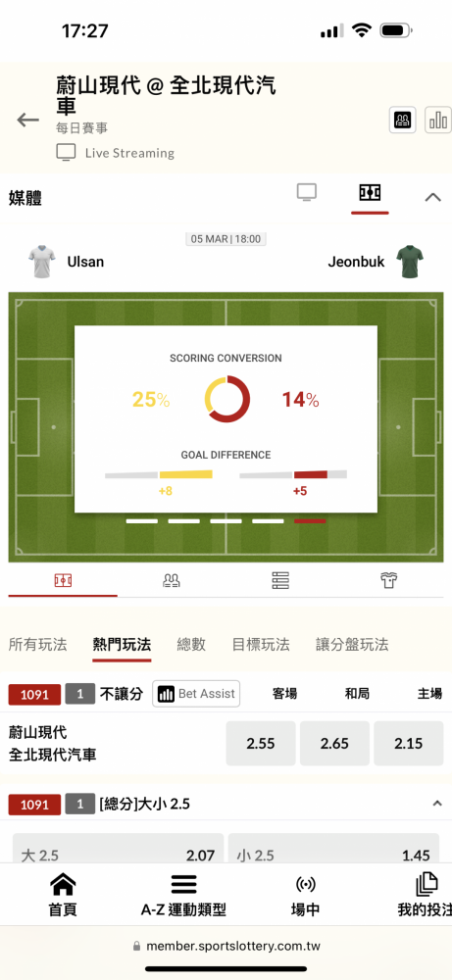
Task: Switch to the 讓分盤玩法 tab
Action: (x=352, y=645)
